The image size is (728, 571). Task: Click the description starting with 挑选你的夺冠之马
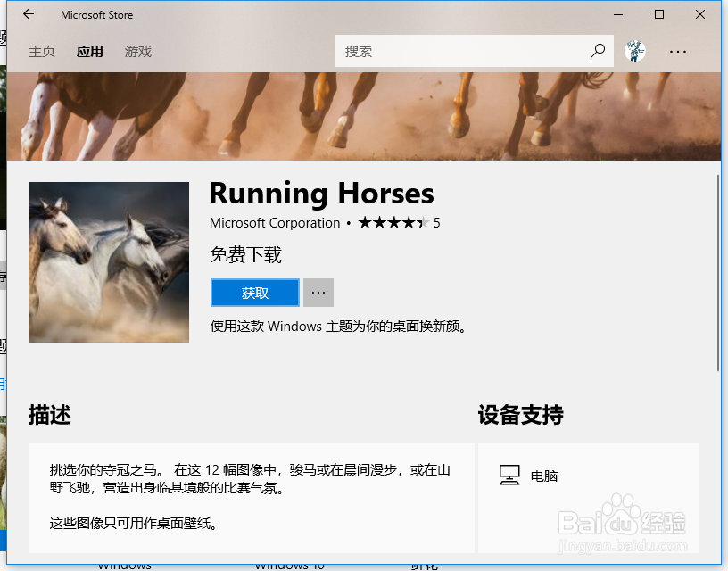coord(250,478)
